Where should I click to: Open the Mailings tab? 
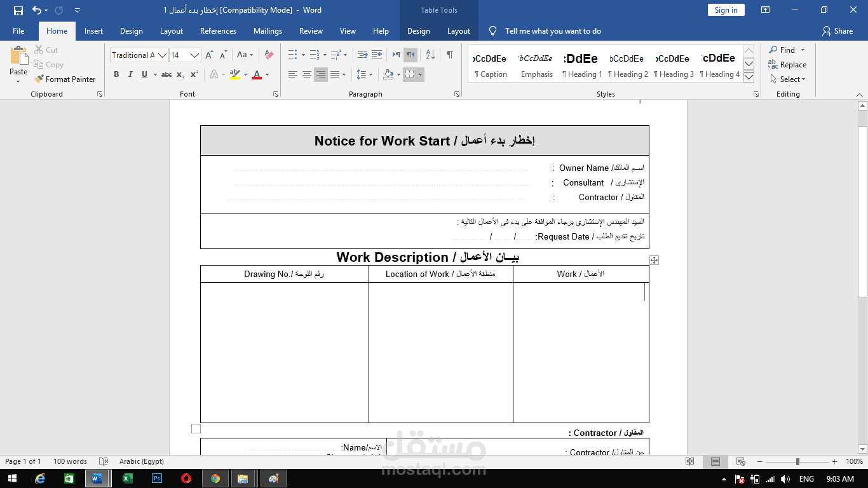coord(268,31)
